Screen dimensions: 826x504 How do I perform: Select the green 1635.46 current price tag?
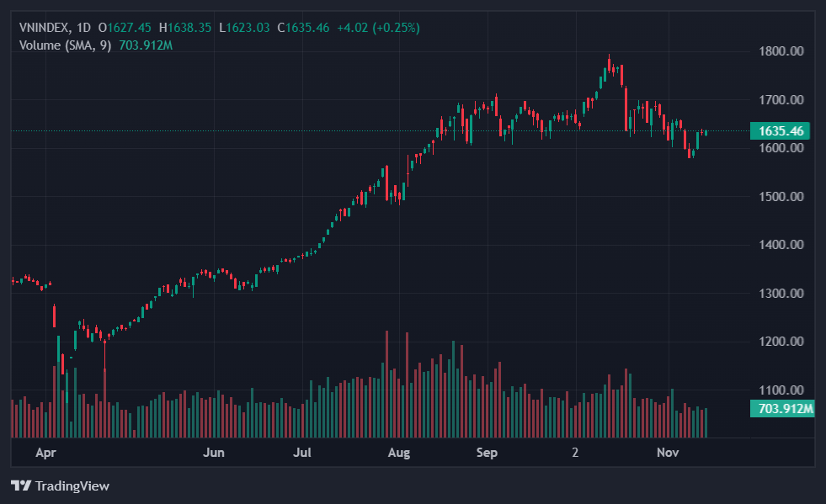point(782,130)
